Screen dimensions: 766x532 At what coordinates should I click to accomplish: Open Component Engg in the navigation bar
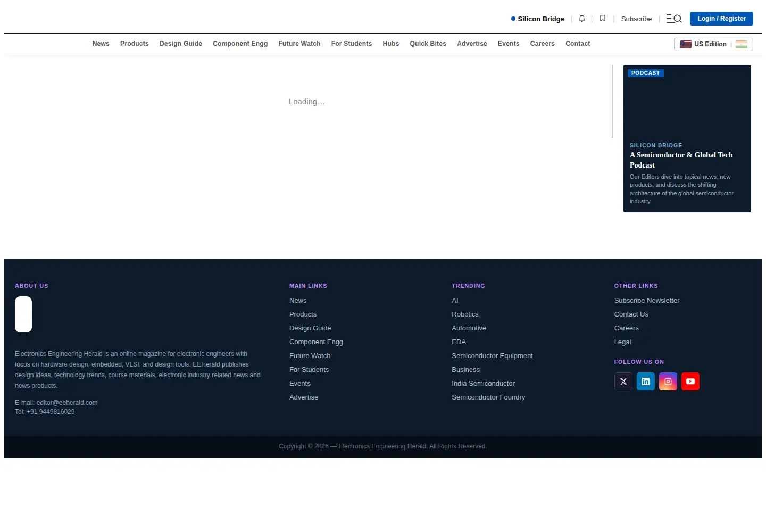point(240,44)
